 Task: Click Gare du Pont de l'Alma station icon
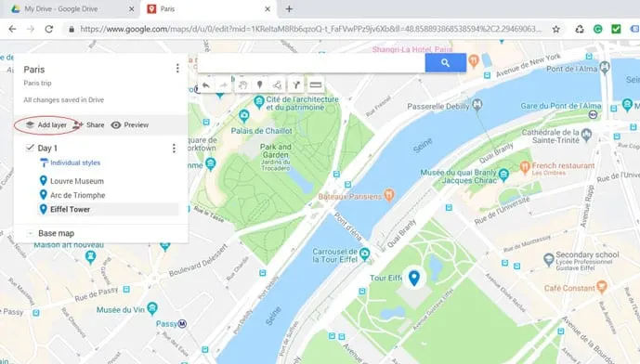coord(593,115)
